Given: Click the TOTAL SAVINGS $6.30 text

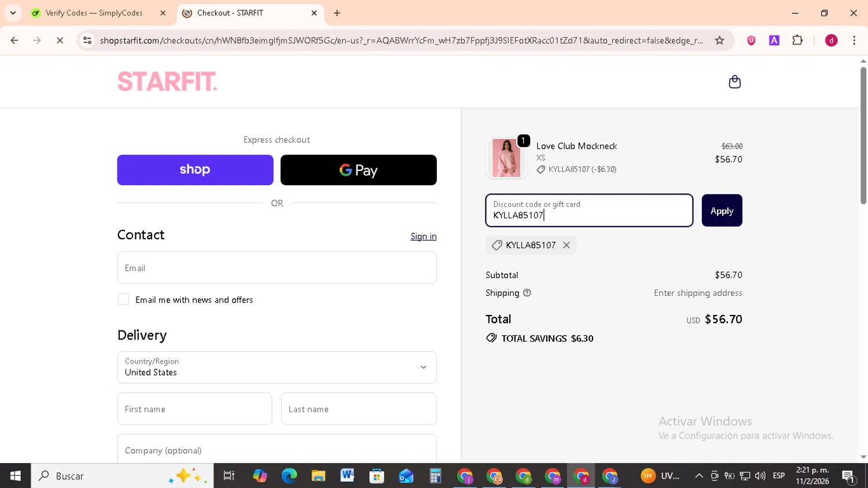Looking at the screenshot, I should pos(547,339).
